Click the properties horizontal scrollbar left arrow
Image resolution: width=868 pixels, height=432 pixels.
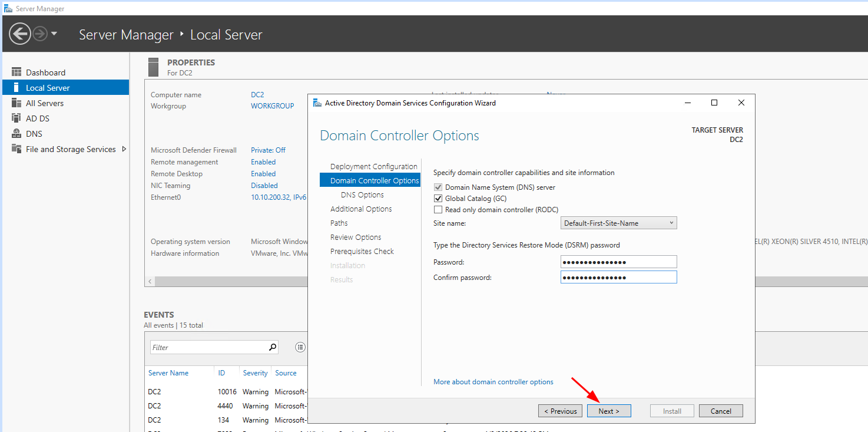pos(150,281)
